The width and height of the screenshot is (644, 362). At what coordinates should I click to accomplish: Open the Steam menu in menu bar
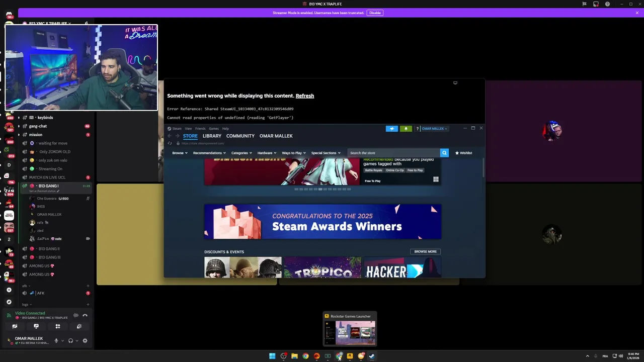point(177,129)
